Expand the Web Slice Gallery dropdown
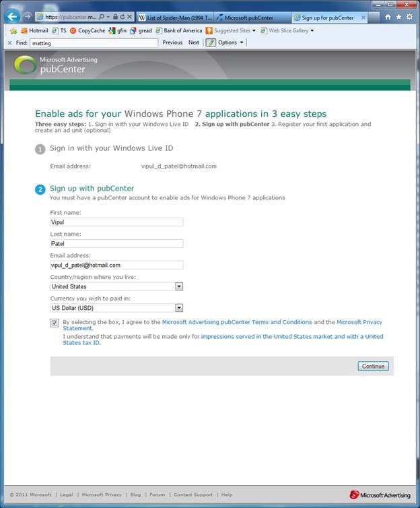Viewport: 420px width, 508px height. (312, 30)
